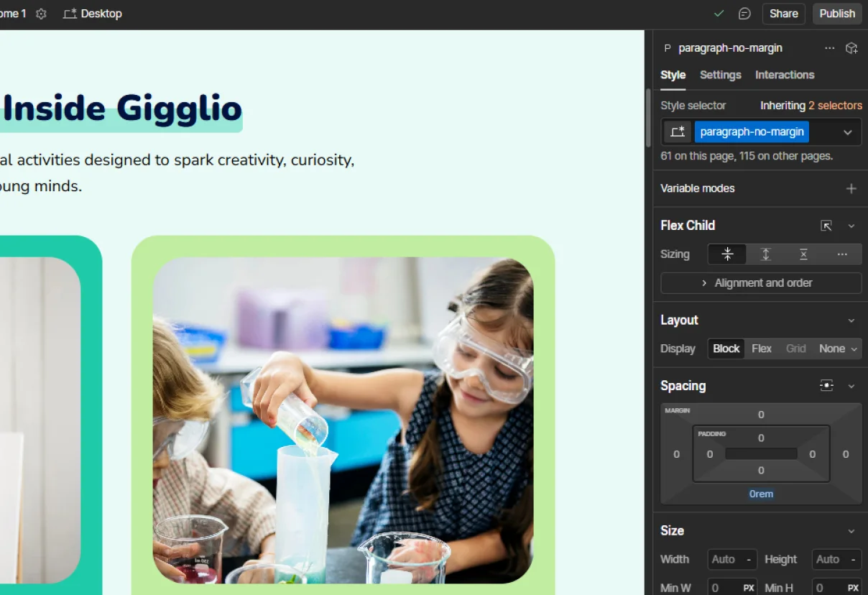Click the Desktop breakpoint icon in top bar
868x595 pixels.
coord(70,14)
